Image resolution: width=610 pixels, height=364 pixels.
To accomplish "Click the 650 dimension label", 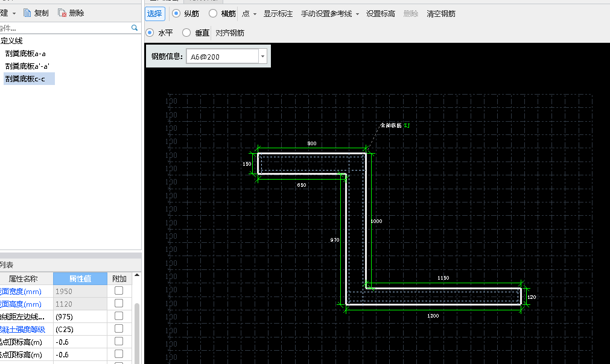I will [x=302, y=185].
